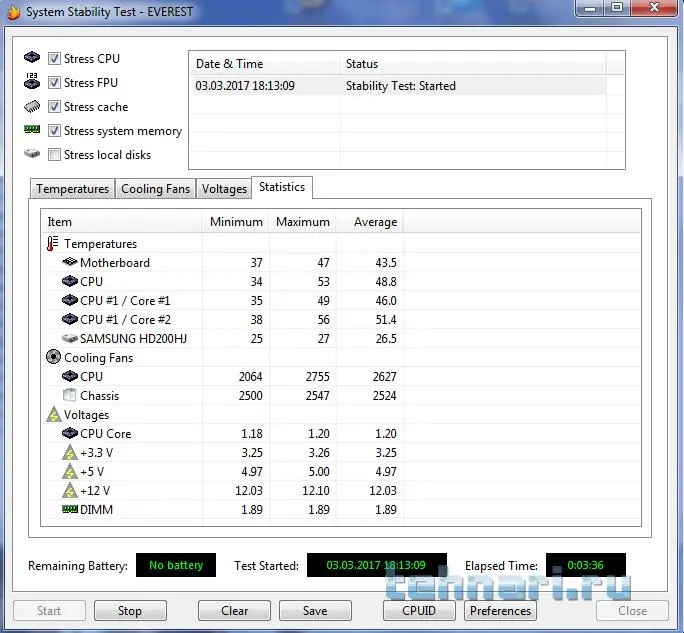684x633 pixels.
Task: Minimize the System Stability Test window
Action: click(590, 7)
